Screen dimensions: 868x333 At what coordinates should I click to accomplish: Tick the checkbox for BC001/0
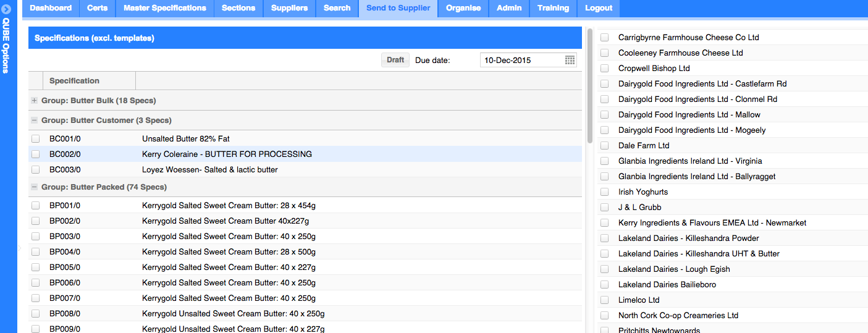[36, 139]
